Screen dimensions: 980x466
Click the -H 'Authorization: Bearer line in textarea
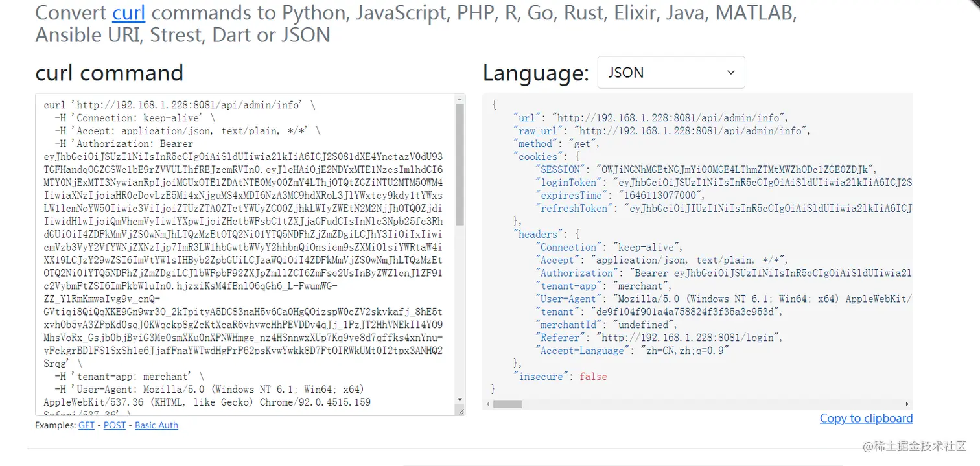124,144
